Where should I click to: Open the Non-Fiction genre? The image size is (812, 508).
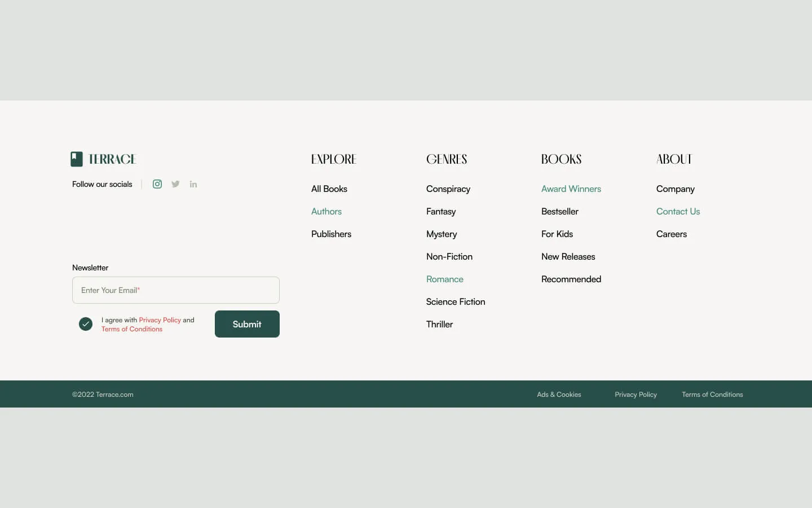tap(449, 257)
